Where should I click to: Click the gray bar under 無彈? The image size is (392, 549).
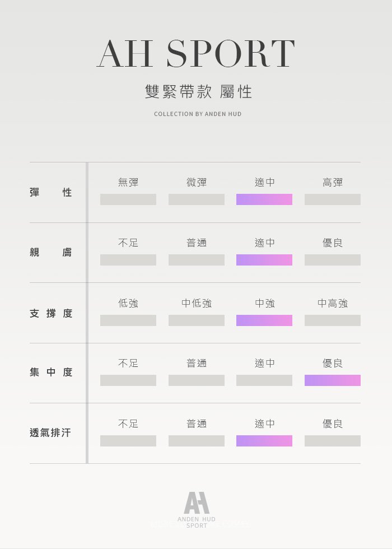click(128, 199)
